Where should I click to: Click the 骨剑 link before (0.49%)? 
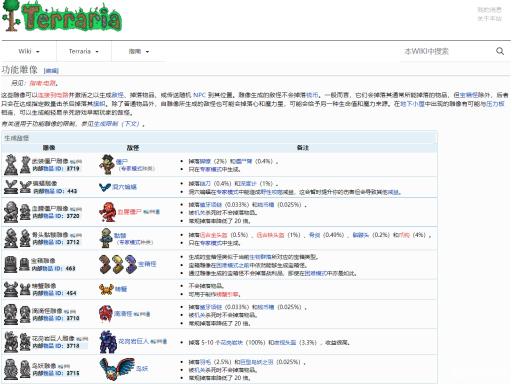(315, 235)
